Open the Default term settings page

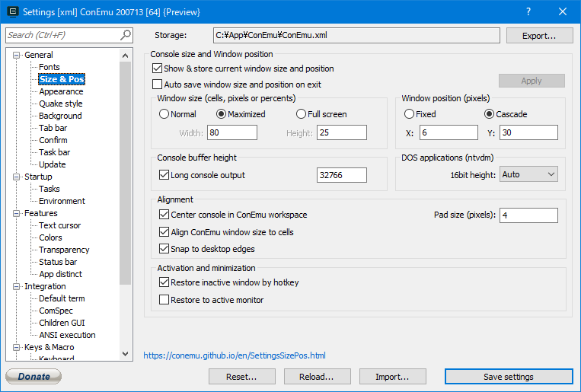point(62,298)
